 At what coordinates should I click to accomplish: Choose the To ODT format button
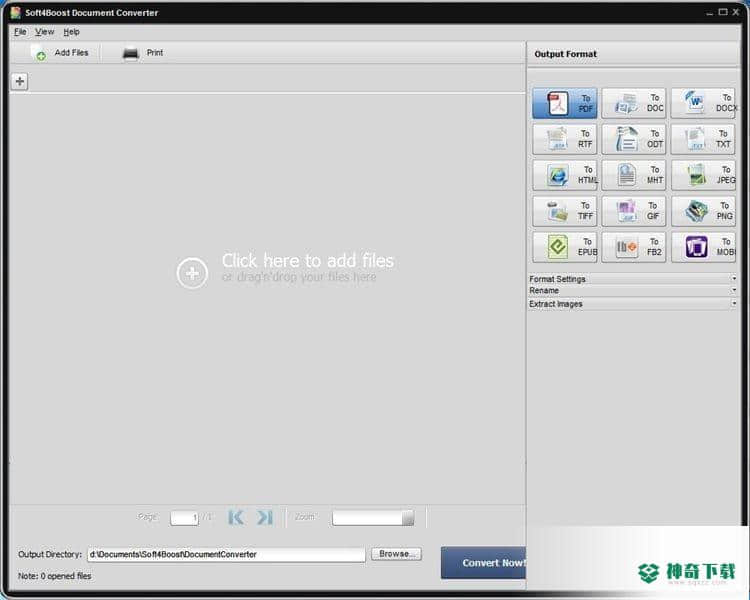coord(633,139)
